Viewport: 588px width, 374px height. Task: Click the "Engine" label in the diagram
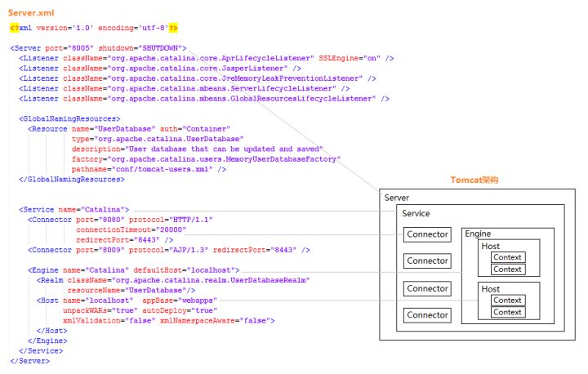[x=478, y=234]
